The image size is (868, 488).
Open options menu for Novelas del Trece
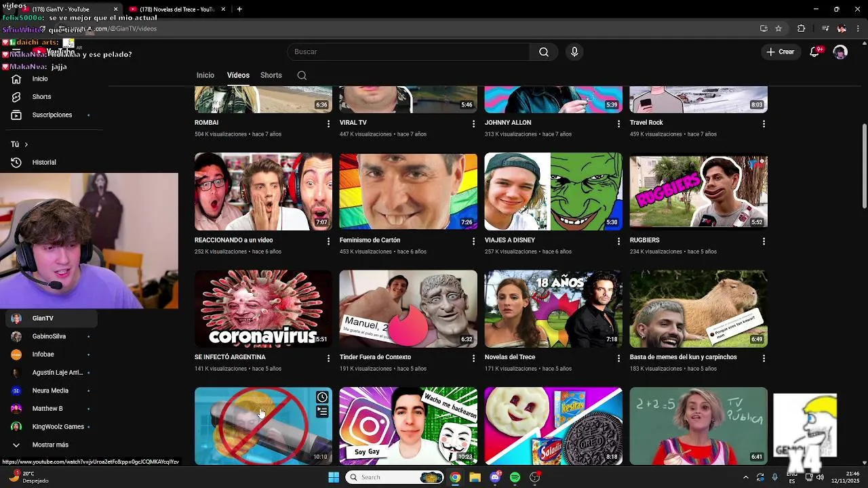[618, 359]
